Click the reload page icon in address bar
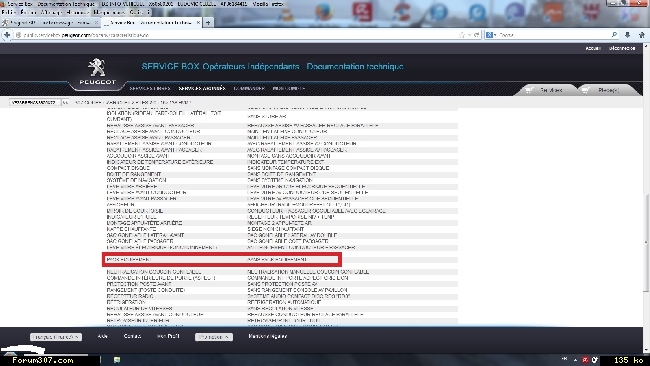Viewport: 650px width, 366px height. [x=477, y=35]
